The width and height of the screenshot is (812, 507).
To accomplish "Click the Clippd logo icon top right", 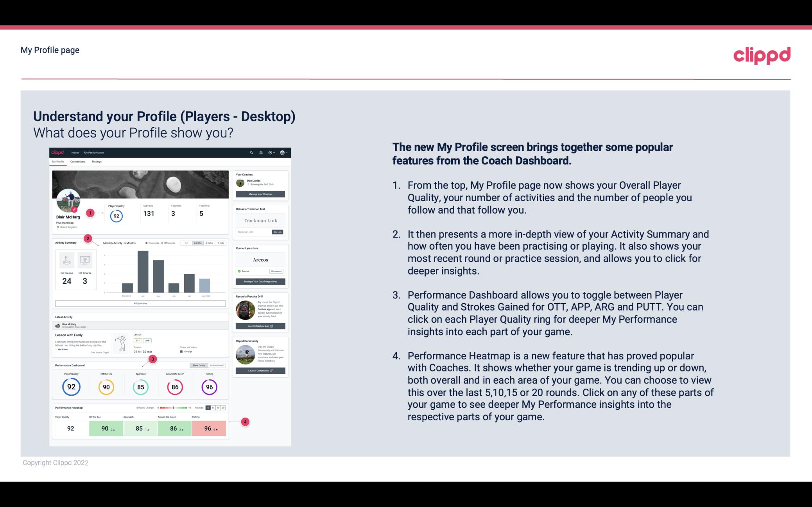I will 761,54.
